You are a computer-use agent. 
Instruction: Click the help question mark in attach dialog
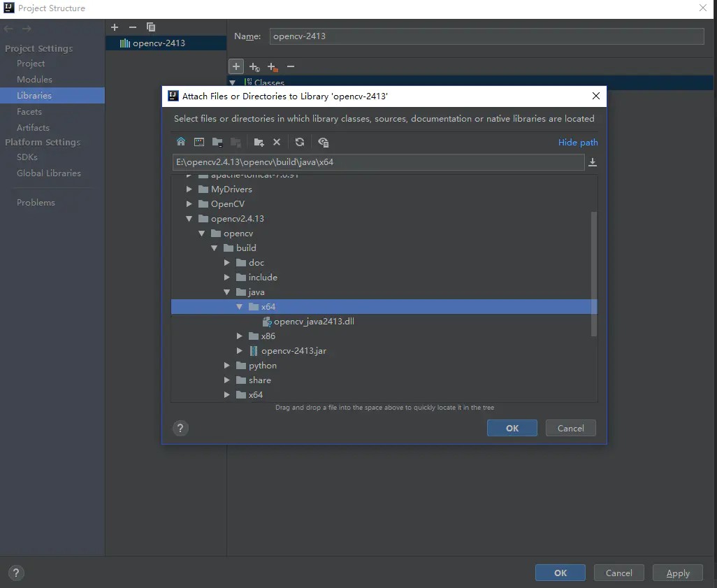[x=180, y=428]
